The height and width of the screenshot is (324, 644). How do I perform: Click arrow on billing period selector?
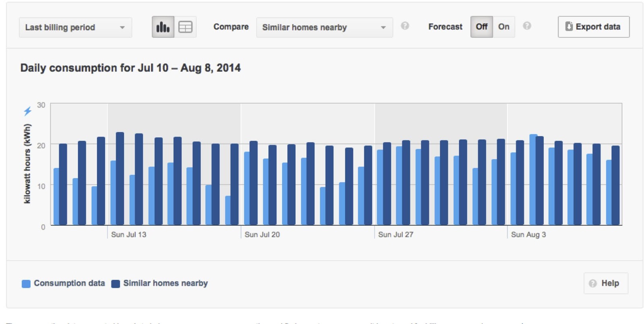pyautogui.click(x=122, y=27)
